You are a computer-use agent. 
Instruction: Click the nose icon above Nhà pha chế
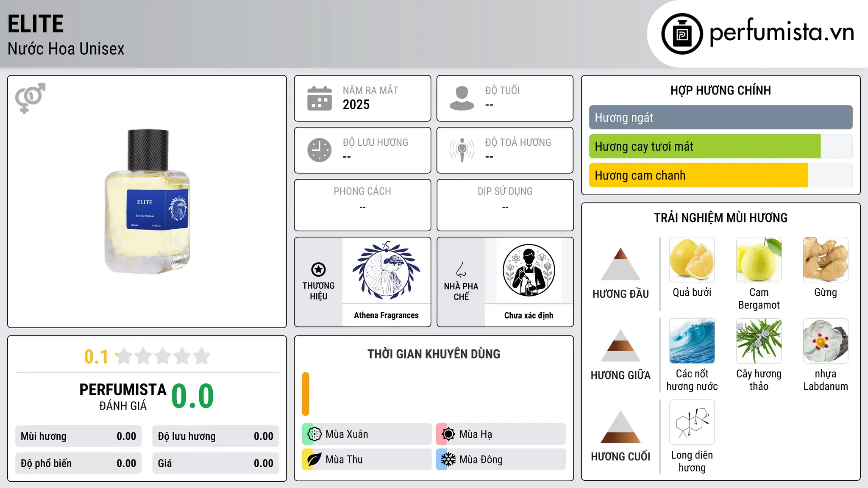(x=461, y=269)
